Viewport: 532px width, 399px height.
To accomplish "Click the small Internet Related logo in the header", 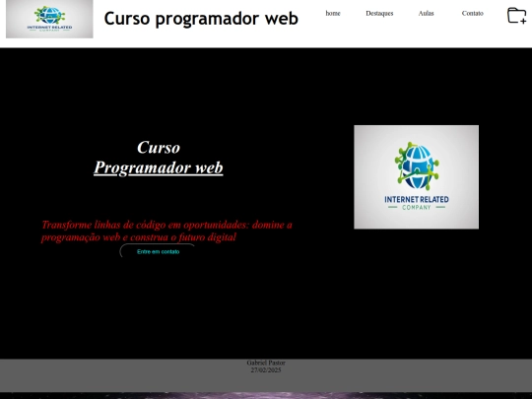I will [x=49, y=19].
